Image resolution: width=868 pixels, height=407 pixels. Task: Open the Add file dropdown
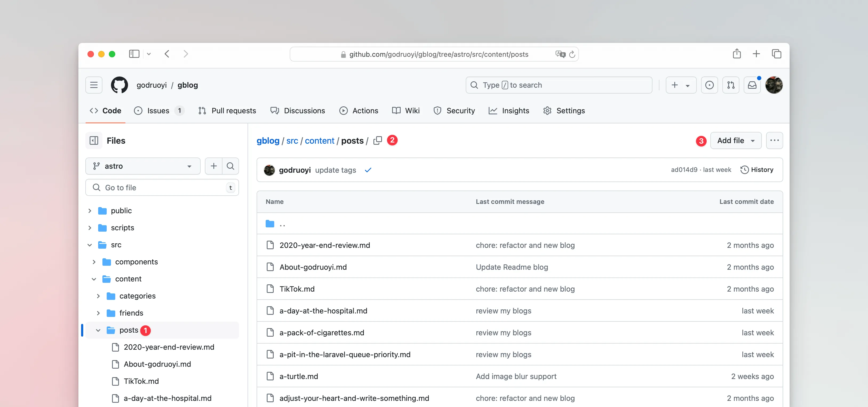tap(736, 140)
